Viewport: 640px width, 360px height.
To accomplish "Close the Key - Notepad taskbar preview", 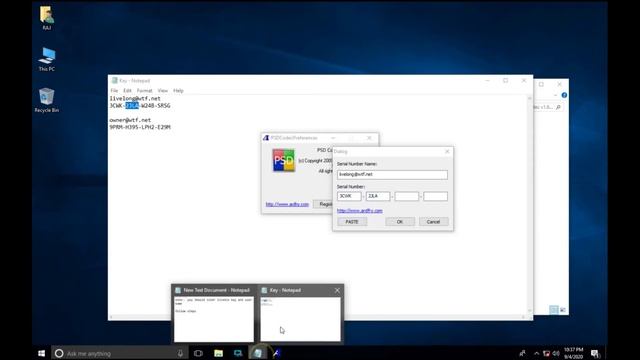I will [x=337, y=290].
